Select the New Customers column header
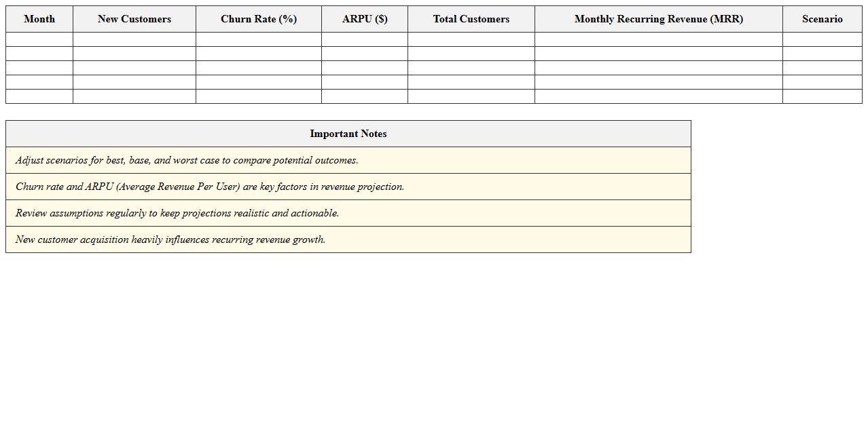This screenshot has width=868, height=441. [134, 19]
